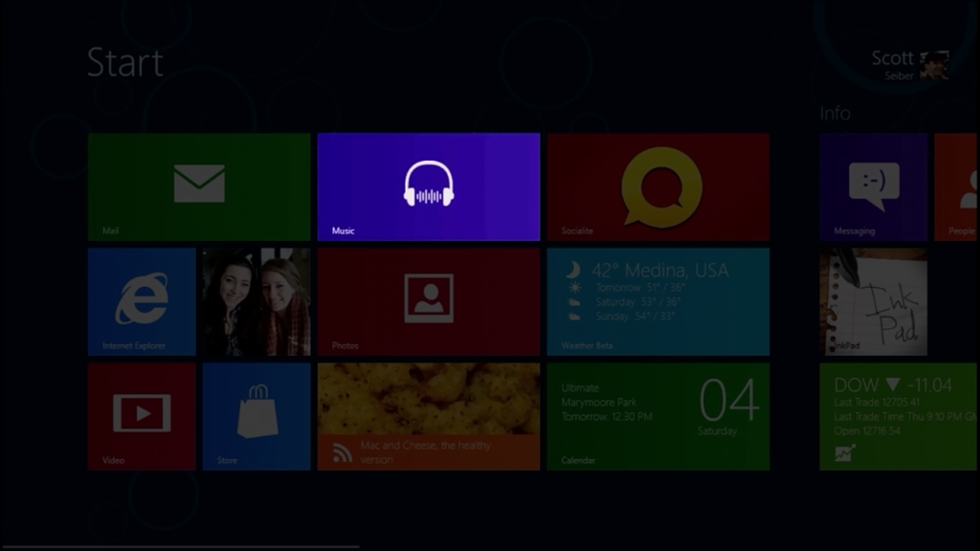This screenshot has height=551, width=980.
Task: Open the photo of two women tile
Action: tap(256, 301)
